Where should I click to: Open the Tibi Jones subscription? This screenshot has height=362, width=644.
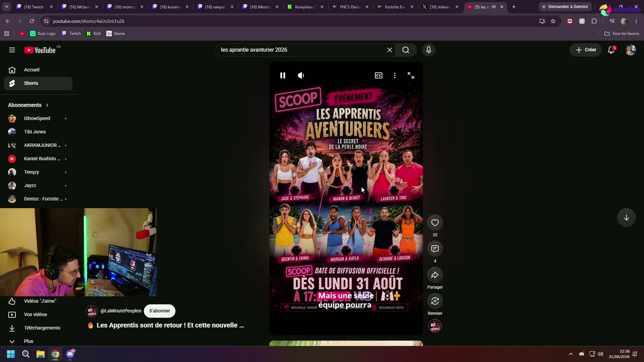38,132
